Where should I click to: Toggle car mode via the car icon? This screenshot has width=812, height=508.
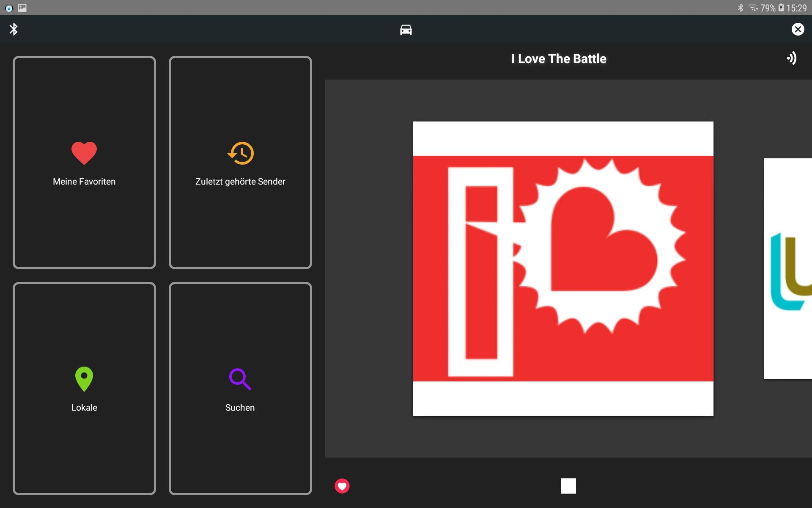click(406, 30)
